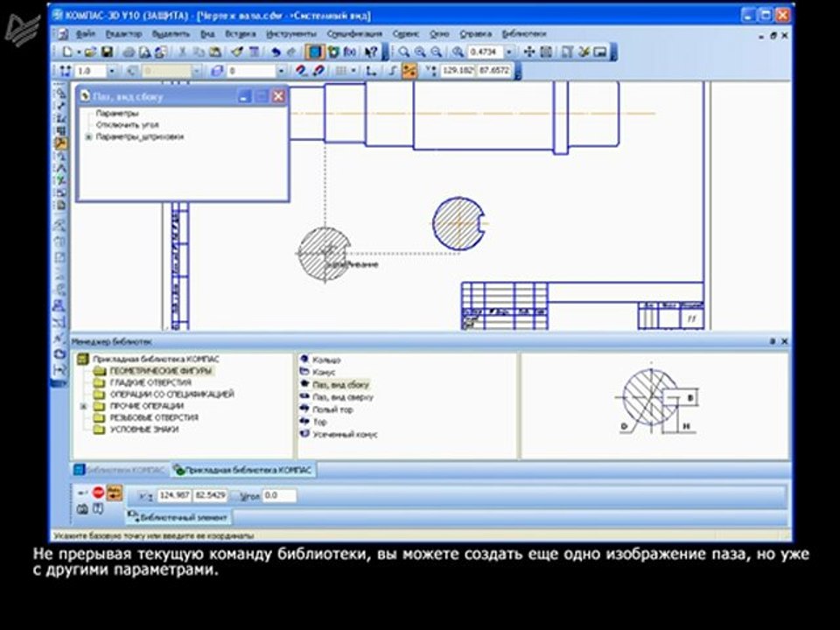The image size is (840, 630).
Task: Select Конус library element
Action: [x=324, y=373]
